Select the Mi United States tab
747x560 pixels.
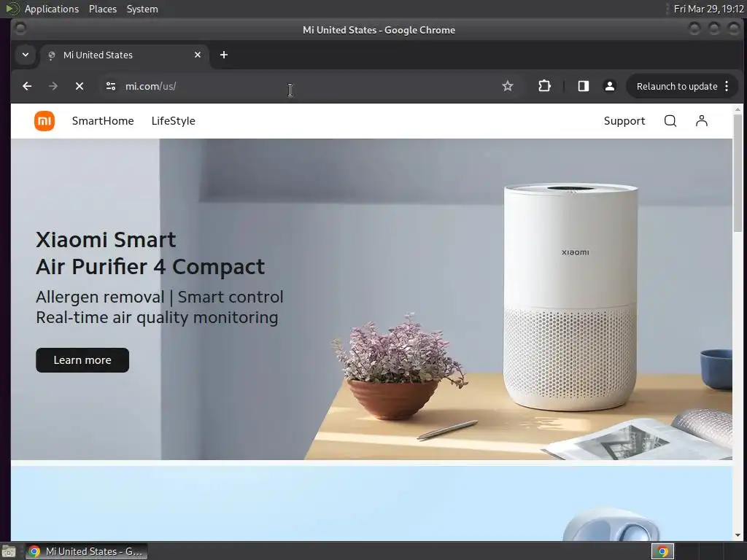[125, 55]
